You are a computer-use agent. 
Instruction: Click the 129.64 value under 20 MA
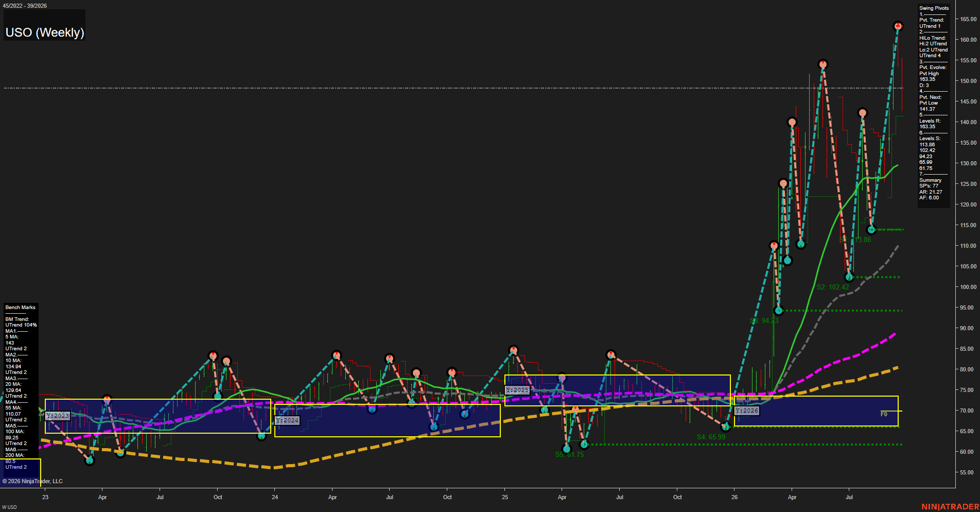click(13, 390)
